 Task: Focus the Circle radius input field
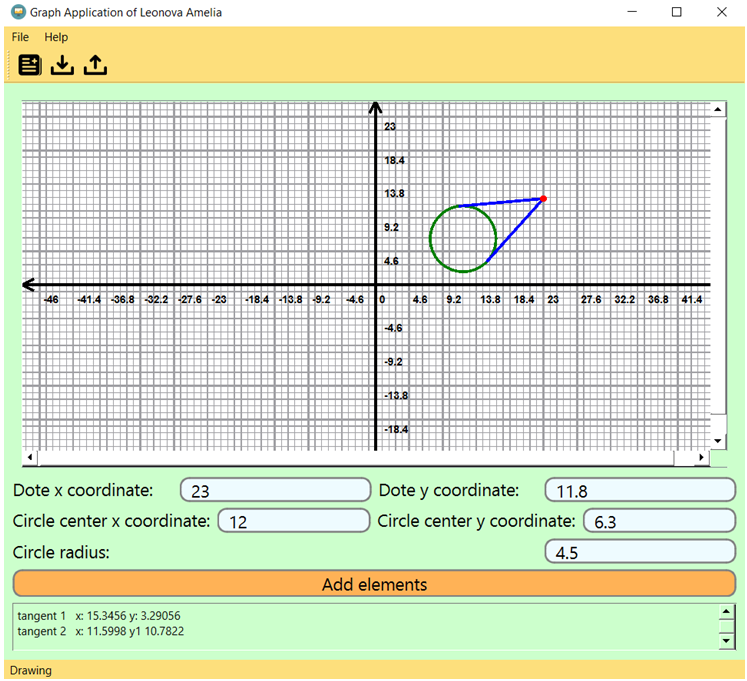(x=640, y=552)
